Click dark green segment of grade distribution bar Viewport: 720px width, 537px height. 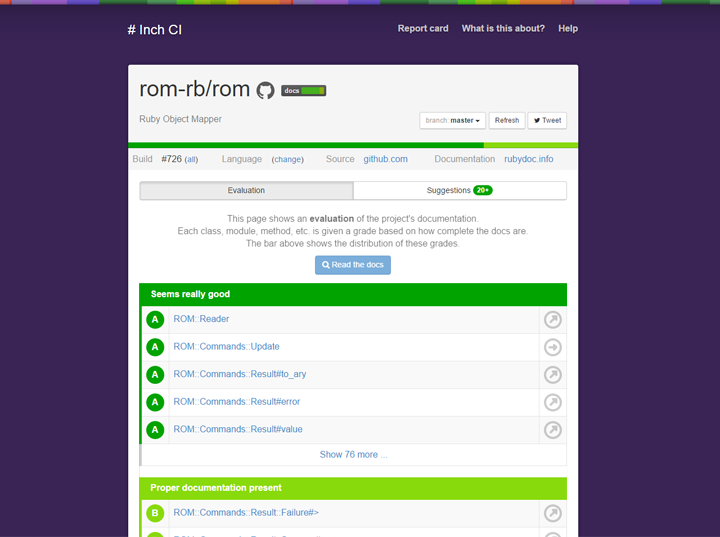[306, 145]
